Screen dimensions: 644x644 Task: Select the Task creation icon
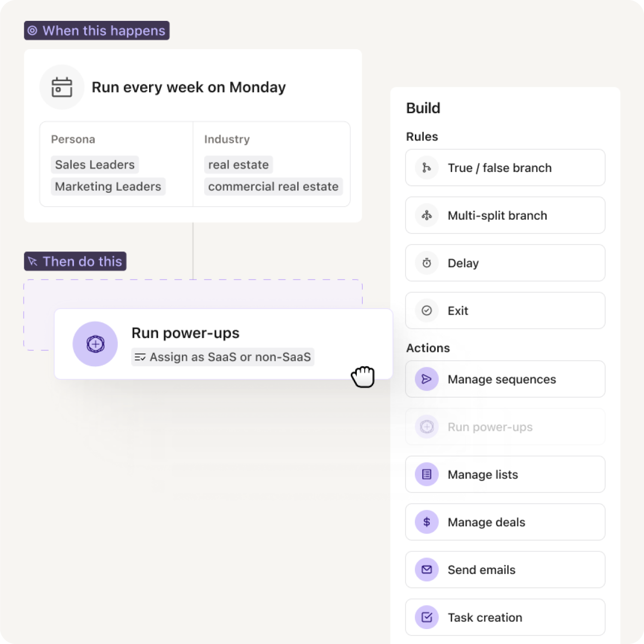(426, 617)
